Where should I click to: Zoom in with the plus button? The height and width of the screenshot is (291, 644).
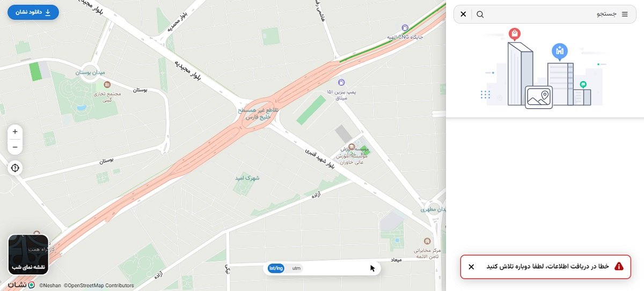pos(15,132)
